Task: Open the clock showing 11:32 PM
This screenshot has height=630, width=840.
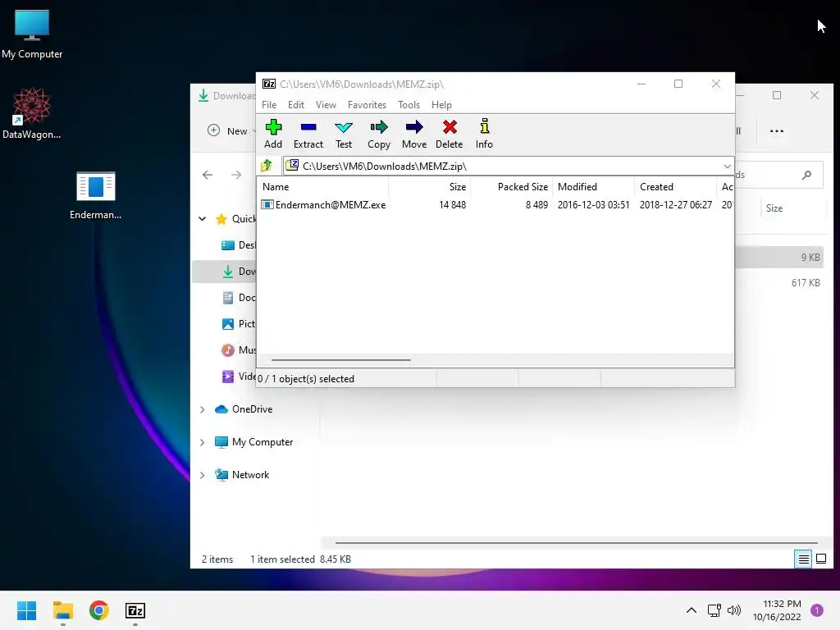Action: (x=777, y=610)
